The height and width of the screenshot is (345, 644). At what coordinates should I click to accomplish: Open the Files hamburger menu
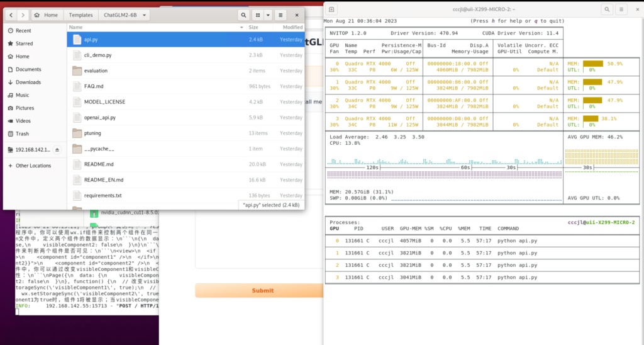280,15
